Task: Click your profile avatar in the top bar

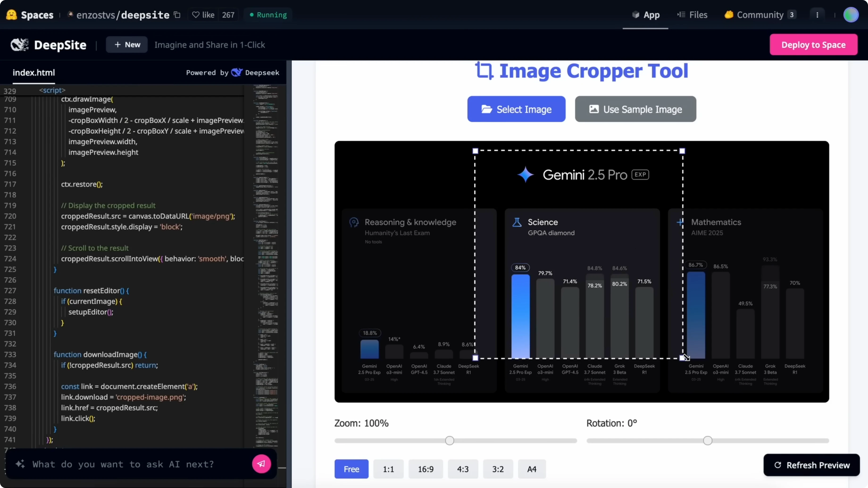Action: 851,15
